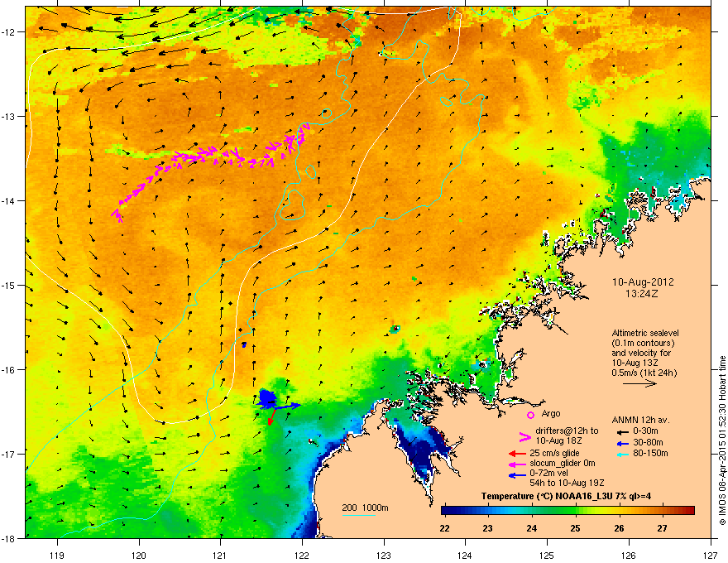Click the black 0-30m ANMN legend arrow
The width and height of the screenshot is (728, 563).
coord(622,431)
